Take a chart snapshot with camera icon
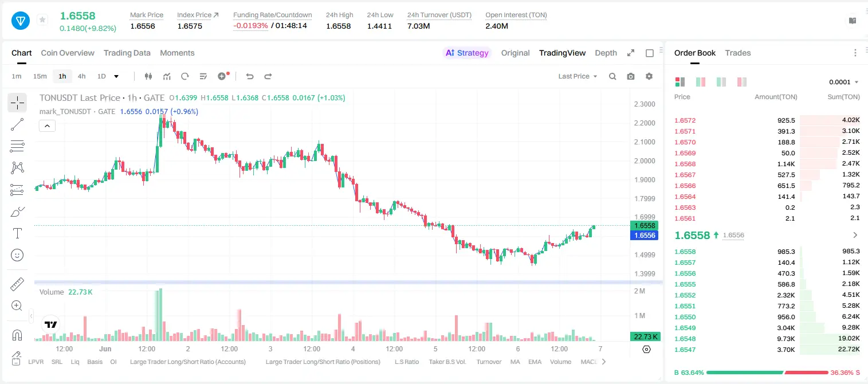 pyautogui.click(x=631, y=76)
